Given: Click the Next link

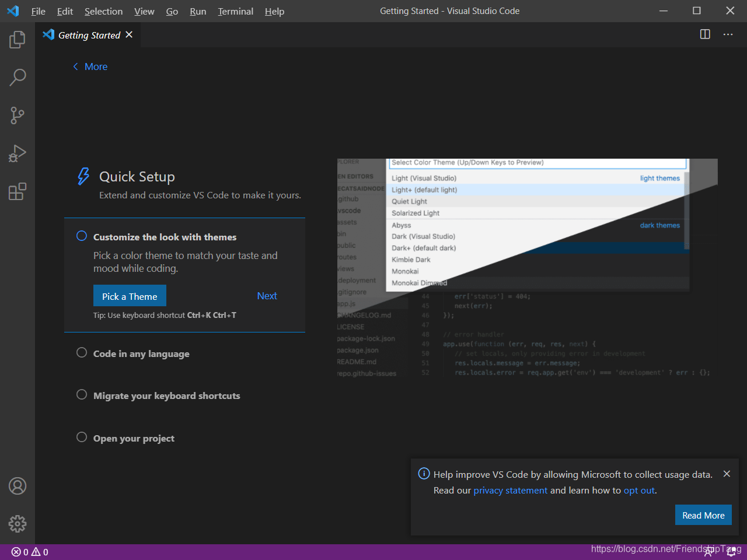Looking at the screenshot, I should tap(267, 296).
